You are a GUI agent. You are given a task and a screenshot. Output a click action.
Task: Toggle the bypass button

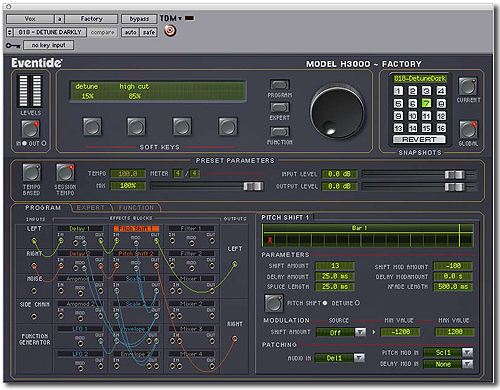(x=139, y=19)
